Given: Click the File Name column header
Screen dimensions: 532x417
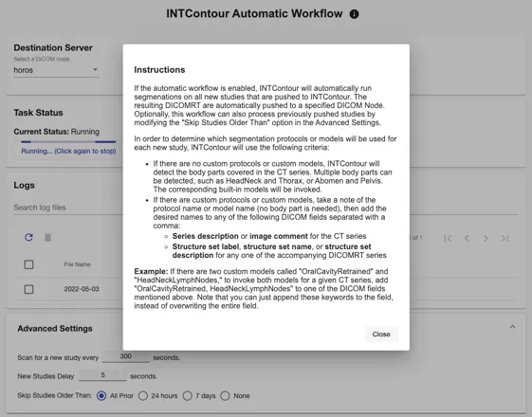Looking at the screenshot, I should (x=78, y=264).
